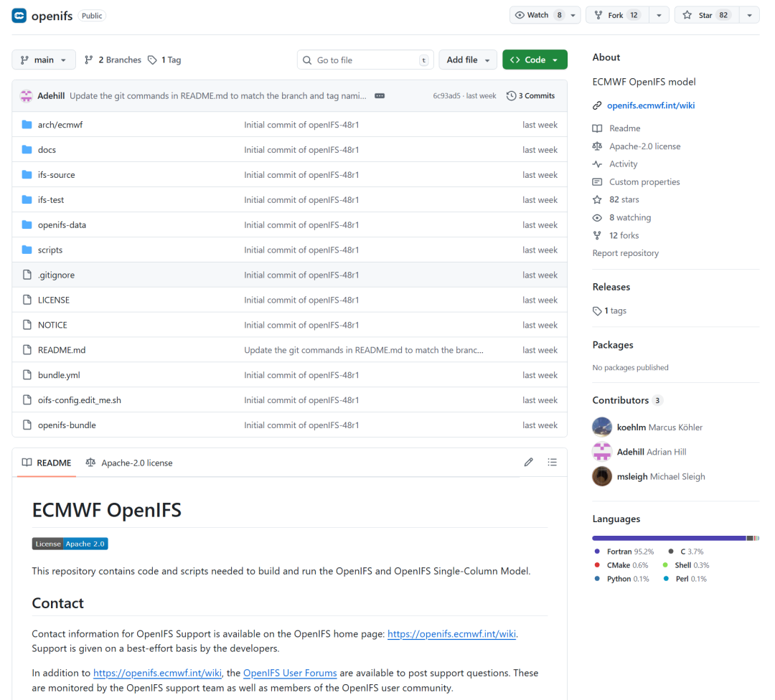The width and height of the screenshot is (775, 700).
Task: Click the LICENSE file icon
Action: pos(27,300)
